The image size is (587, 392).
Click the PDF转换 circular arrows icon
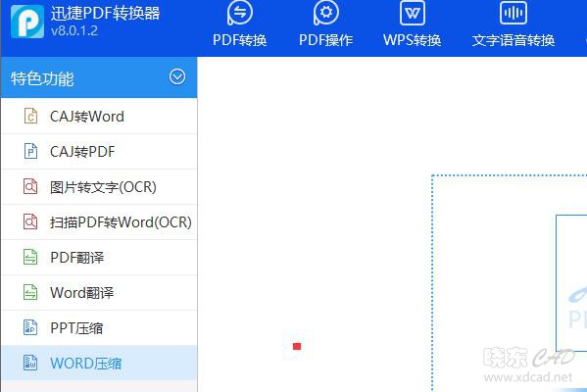(x=239, y=13)
